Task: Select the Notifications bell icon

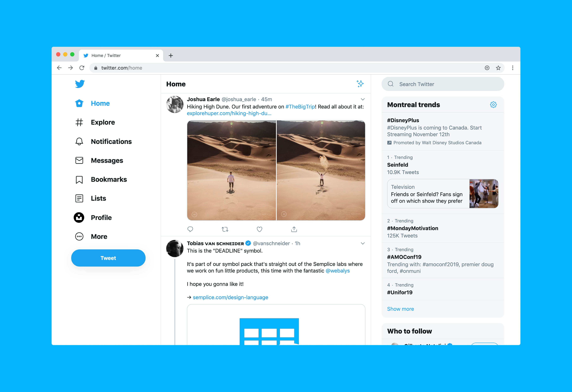Action: 79,141
